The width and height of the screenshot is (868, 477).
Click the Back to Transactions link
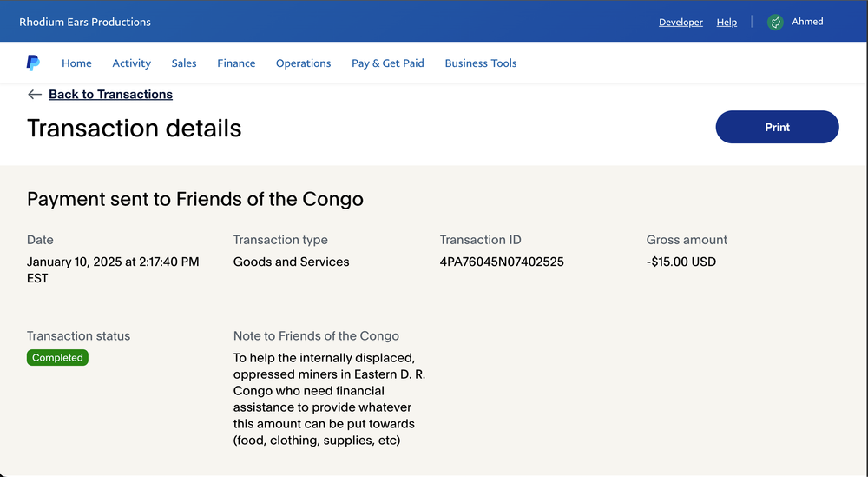111,94
